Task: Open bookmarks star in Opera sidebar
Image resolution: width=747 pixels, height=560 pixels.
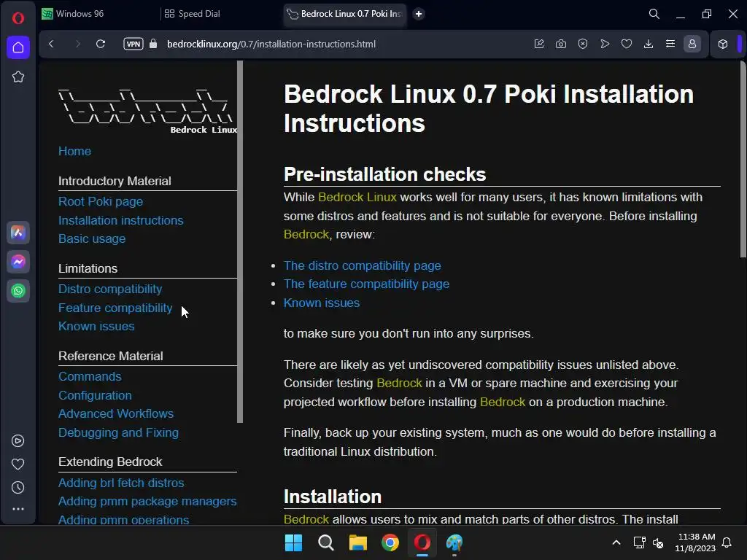Action: click(18, 77)
